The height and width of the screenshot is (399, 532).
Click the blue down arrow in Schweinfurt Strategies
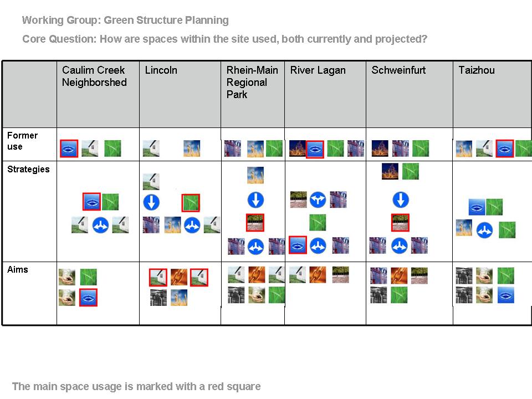pos(401,200)
